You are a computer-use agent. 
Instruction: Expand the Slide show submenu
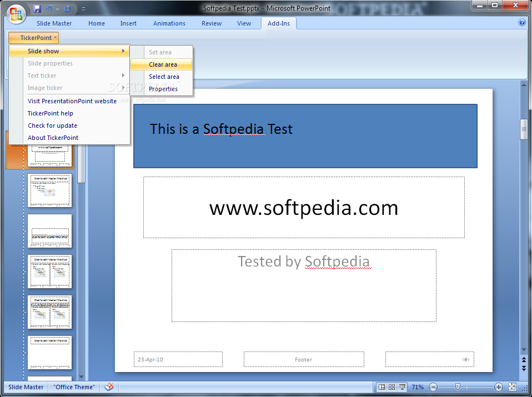(x=69, y=51)
